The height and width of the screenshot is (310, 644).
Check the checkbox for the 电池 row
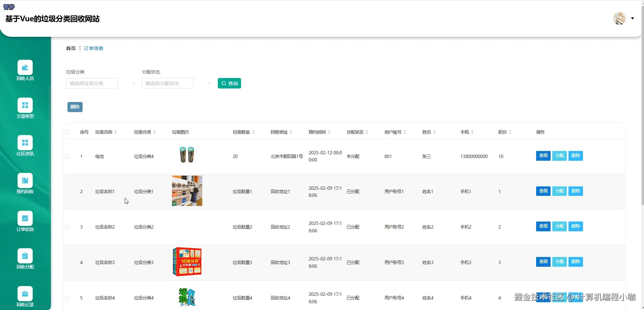(67, 156)
